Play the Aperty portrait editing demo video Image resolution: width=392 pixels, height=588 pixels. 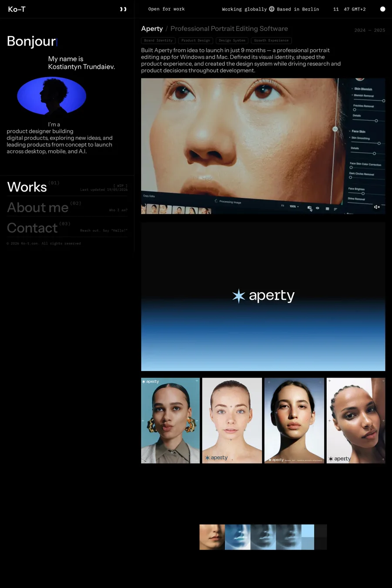coord(263,146)
